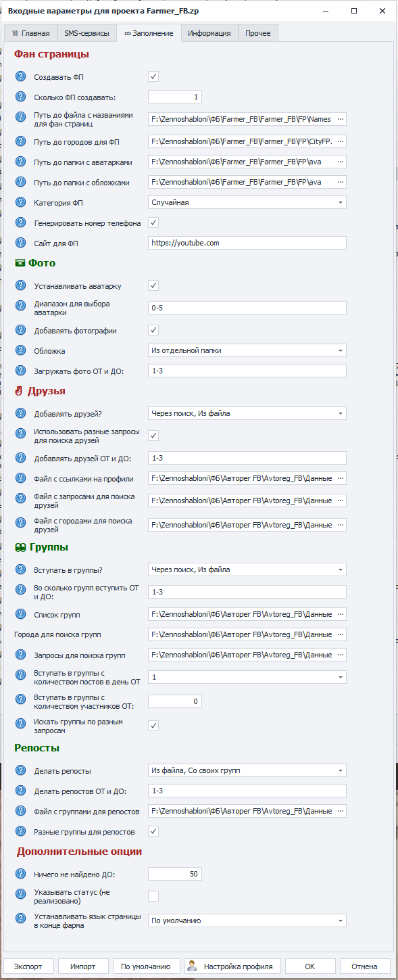Screen dimensions: 398x980
Task: Click help icon for Вступать в группы?
Action: tap(21, 569)
